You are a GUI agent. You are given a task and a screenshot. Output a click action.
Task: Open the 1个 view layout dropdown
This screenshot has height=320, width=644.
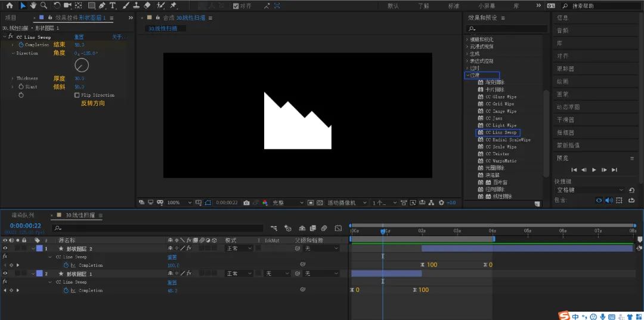(x=385, y=203)
